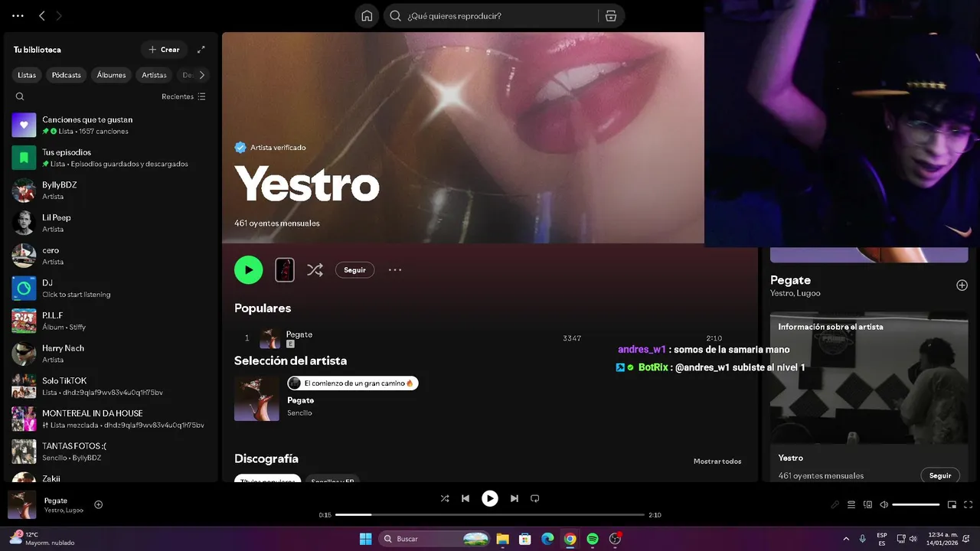
Task: Open the Lil Peep artist entry
Action: [x=111, y=223]
